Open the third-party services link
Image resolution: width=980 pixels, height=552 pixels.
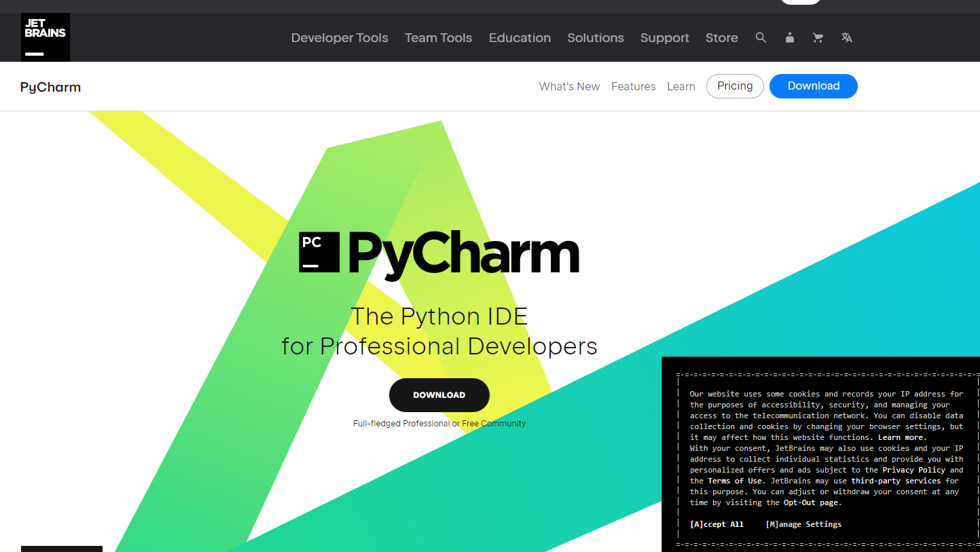pyautogui.click(x=896, y=481)
